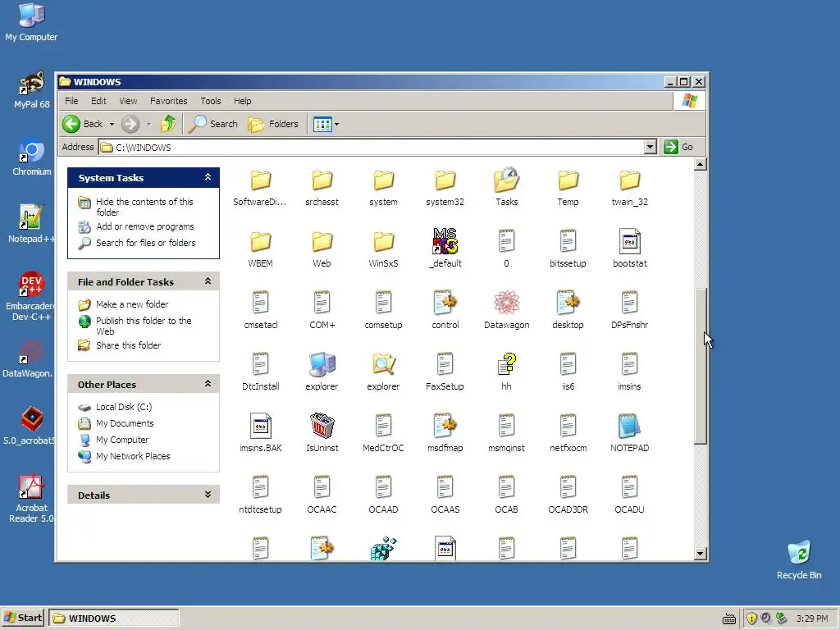Click the C:\WINDOWS address field

click(x=372, y=147)
